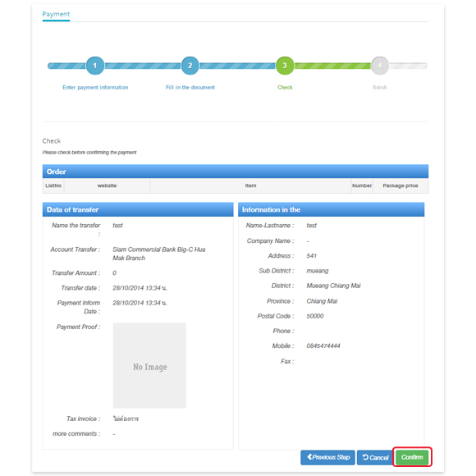
Task: Open the Payment tab
Action: click(x=56, y=14)
